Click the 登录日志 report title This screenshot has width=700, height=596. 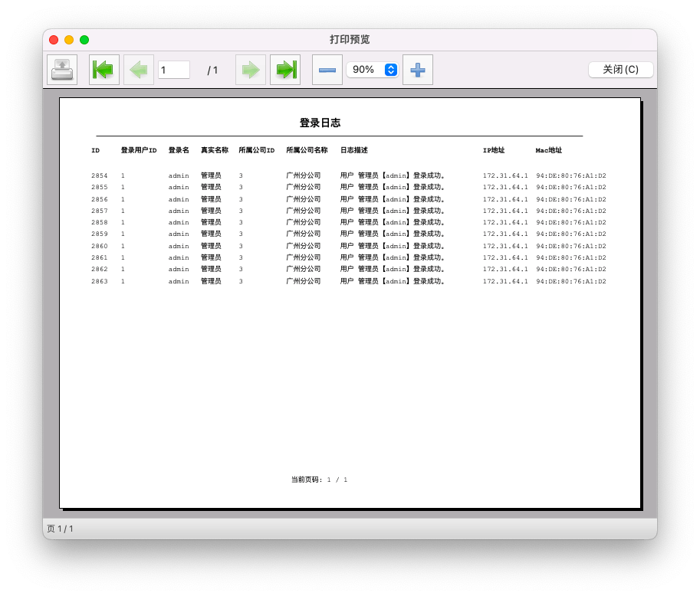(320, 123)
